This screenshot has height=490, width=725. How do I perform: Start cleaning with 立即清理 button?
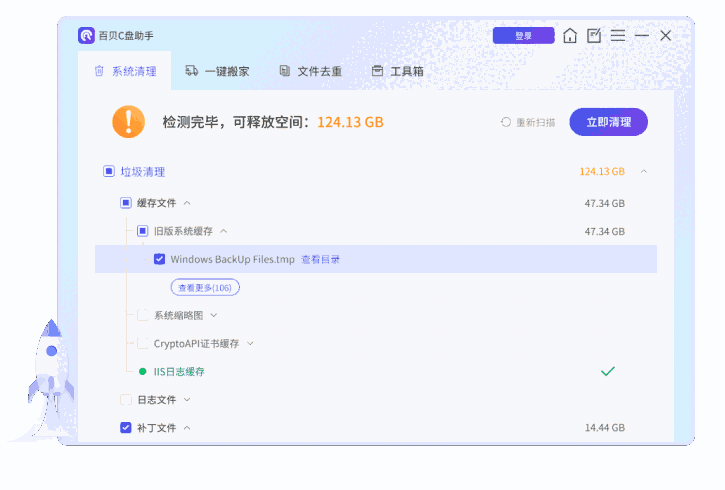[608, 122]
